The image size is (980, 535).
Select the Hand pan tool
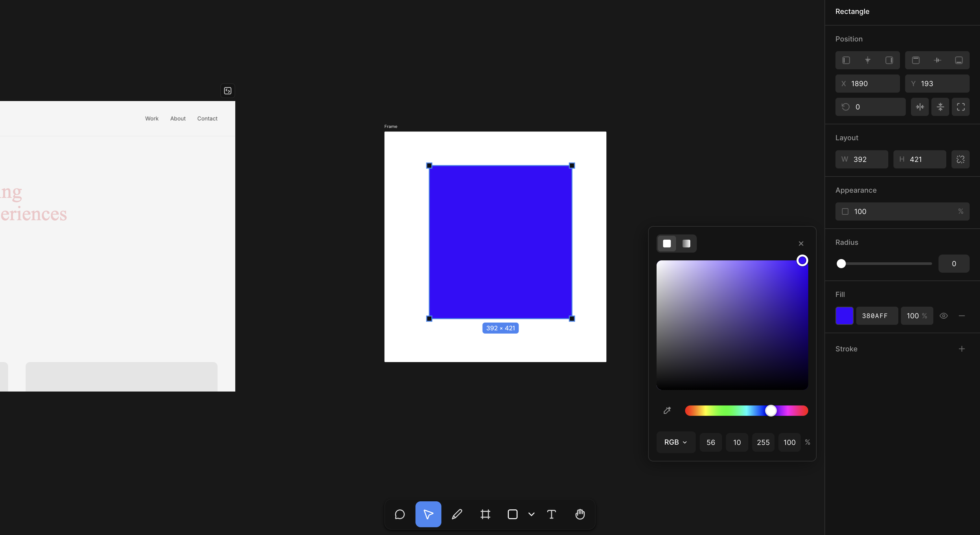[x=580, y=514]
